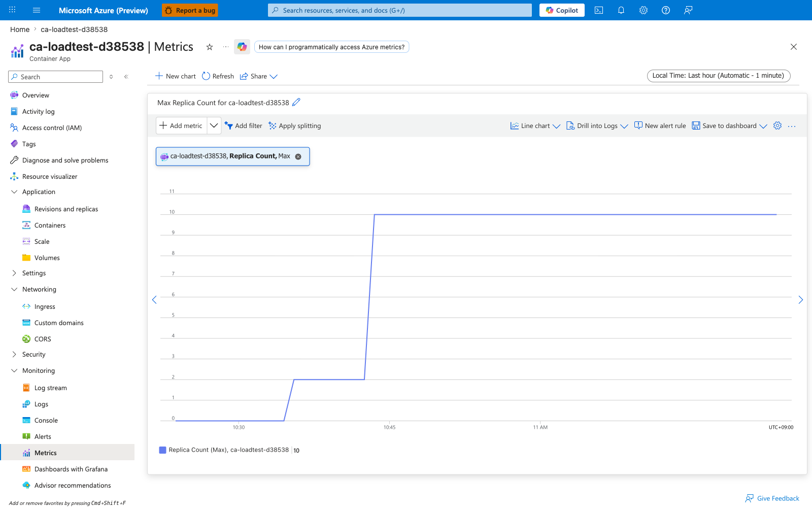Open the Help question mark icon
This screenshot has height=508, width=812.
tap(666, 10)
